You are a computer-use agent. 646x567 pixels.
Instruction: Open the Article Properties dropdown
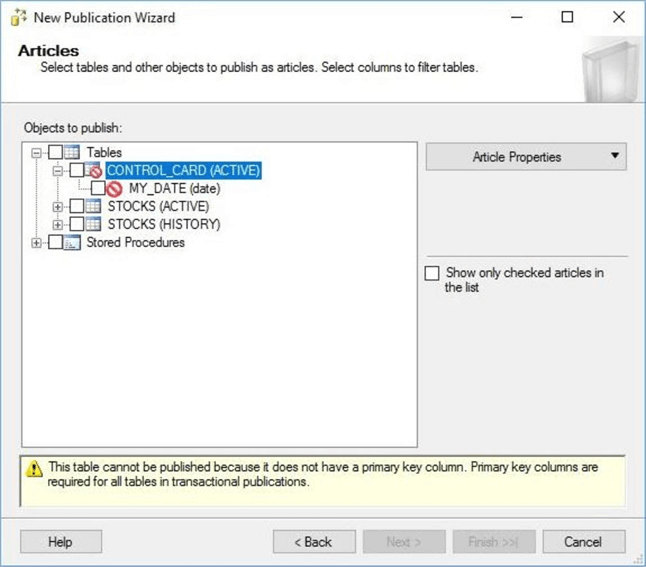(526, 157)
